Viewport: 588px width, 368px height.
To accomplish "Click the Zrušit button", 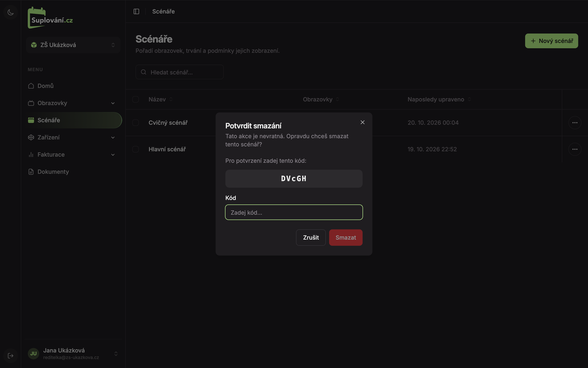I will pos(311,238).
